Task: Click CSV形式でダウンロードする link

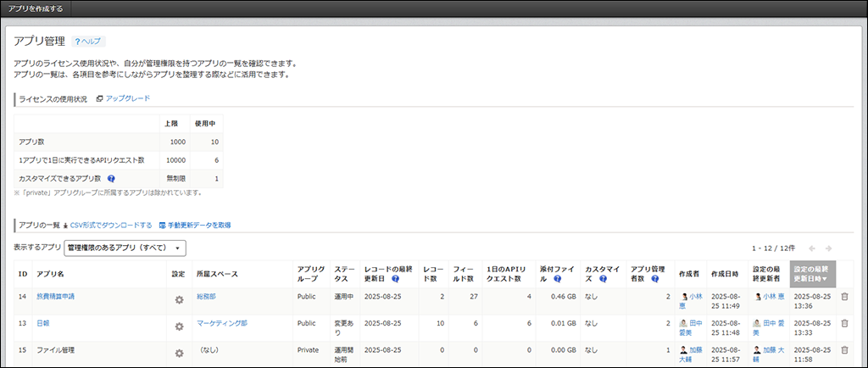Action: (111, 226)
